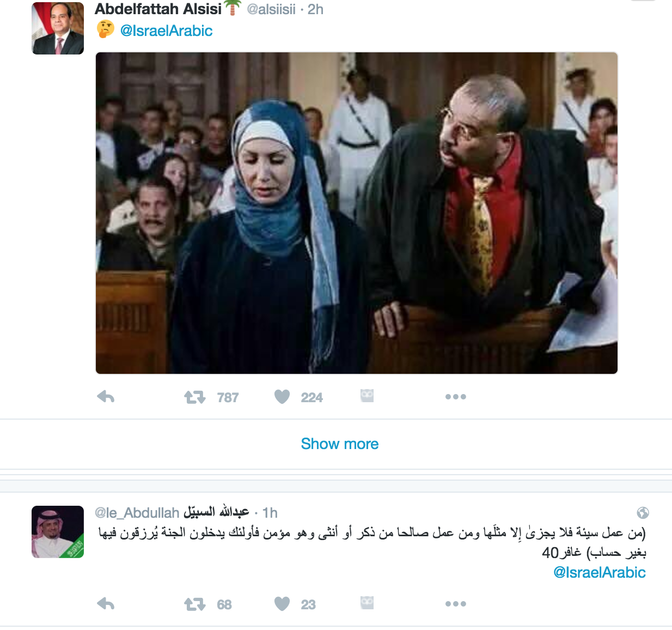This screenshot has width=672, height=630.
Task: Click the globe translate icon
Action: tap(643, 513)
